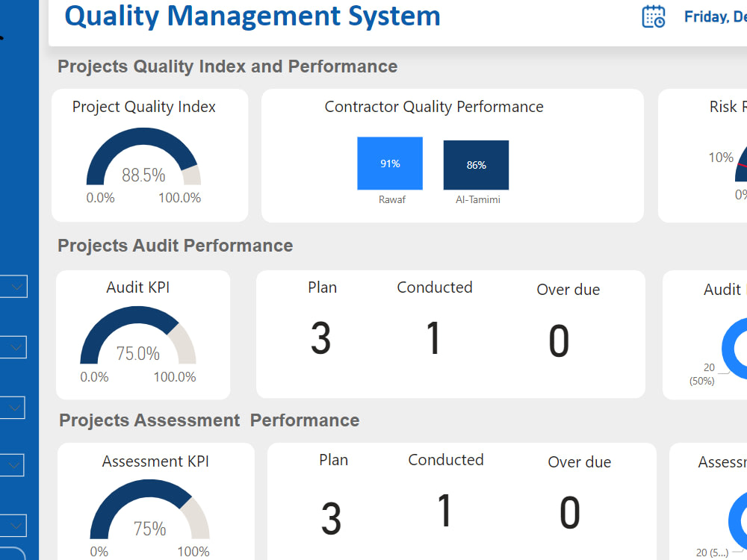Select the Conducted audit count of 1
747x560 pixels.
[x=433, y=337]
